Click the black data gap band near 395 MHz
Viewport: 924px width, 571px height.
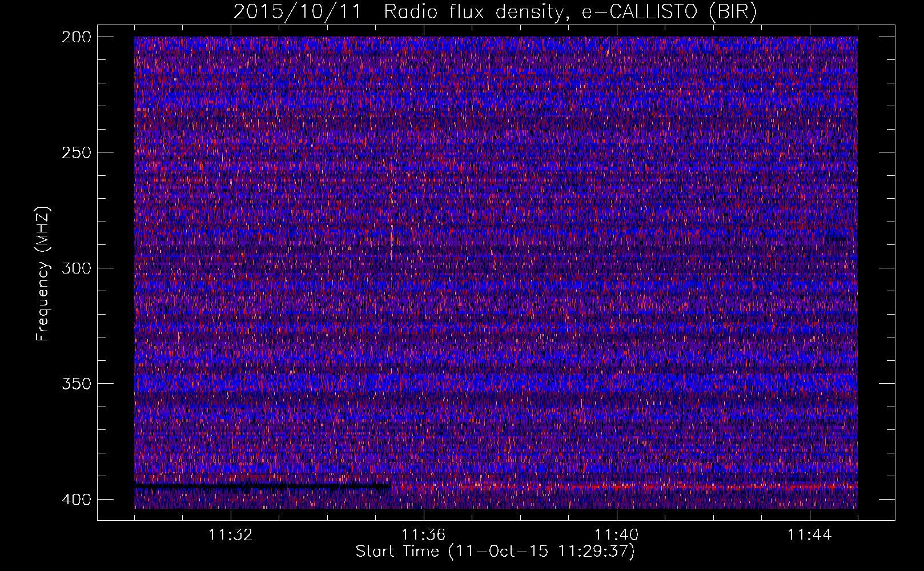pos(262,487)
